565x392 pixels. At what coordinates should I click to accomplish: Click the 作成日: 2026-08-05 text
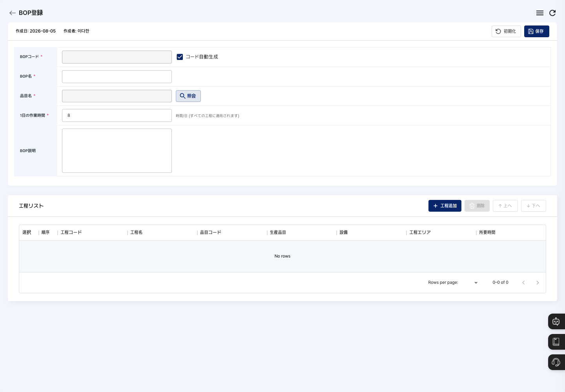pos(36,31)
